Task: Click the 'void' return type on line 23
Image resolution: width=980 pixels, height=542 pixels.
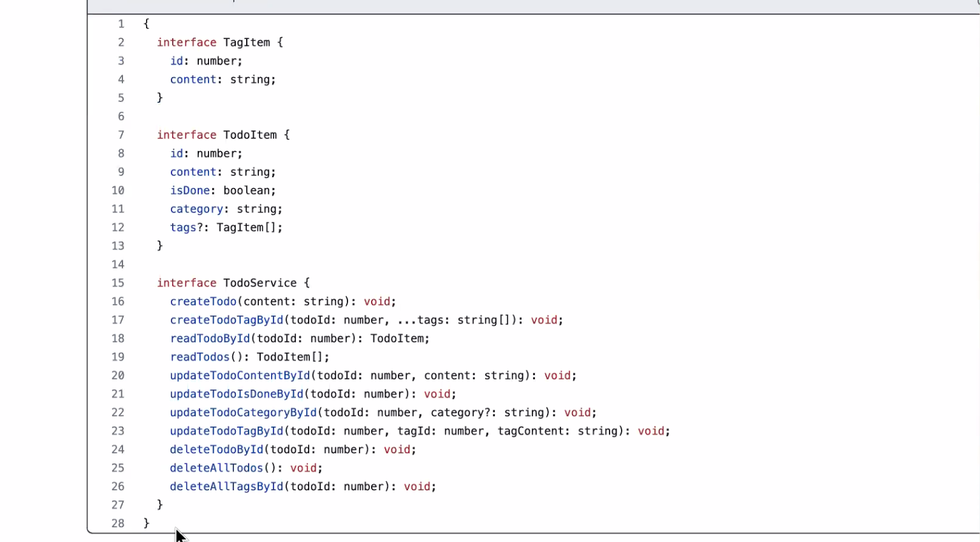Action: [651, 431]
